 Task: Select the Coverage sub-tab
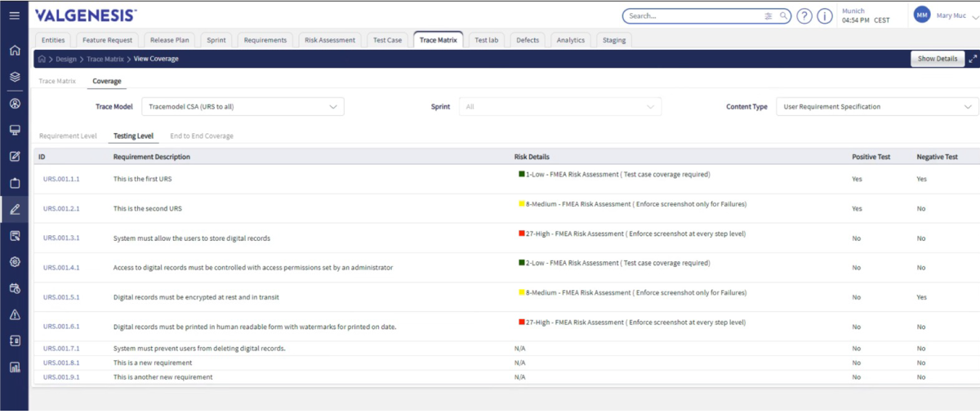pos(107,82)
